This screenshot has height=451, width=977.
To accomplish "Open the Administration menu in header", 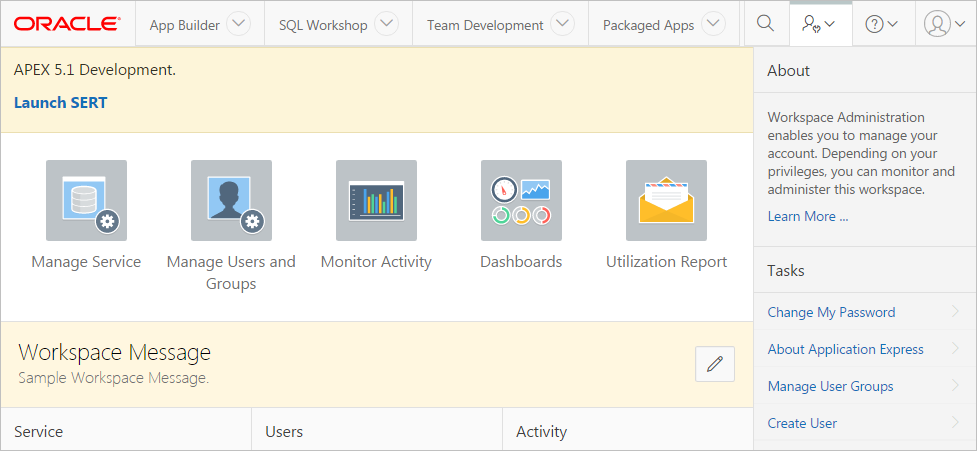I will pyautogui.click(x=819, y=24).
